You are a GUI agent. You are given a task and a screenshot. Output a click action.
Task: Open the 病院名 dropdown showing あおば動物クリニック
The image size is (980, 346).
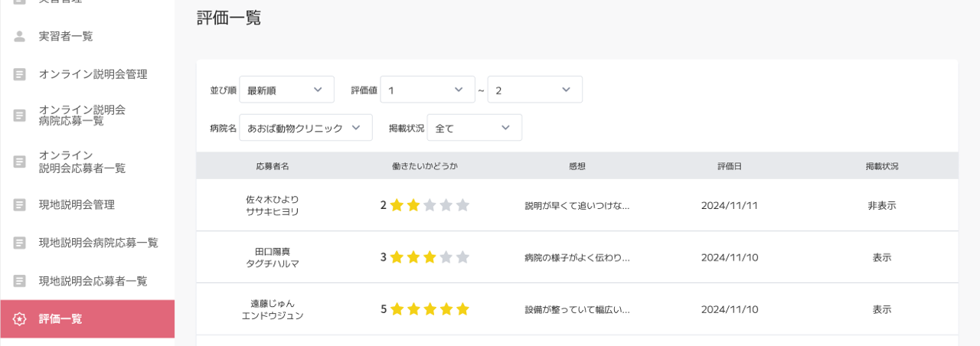pos(305,128)
